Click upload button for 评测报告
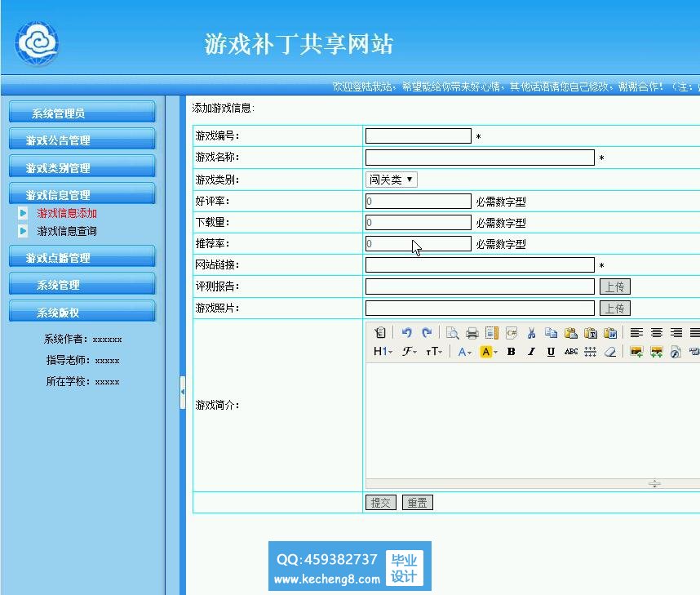Image resolution: width=700 pixels, height=595 pixels. [x=614, y=286]
